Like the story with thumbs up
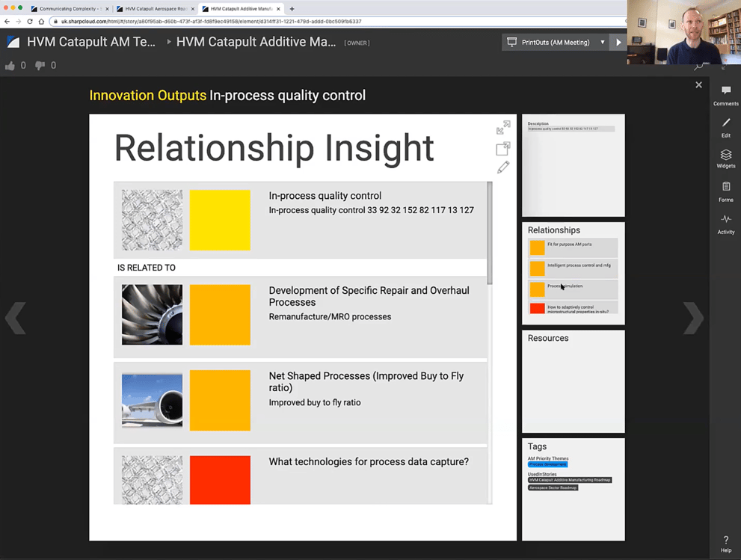This screenshot has width=741, height=560. [x=10, y=66]
